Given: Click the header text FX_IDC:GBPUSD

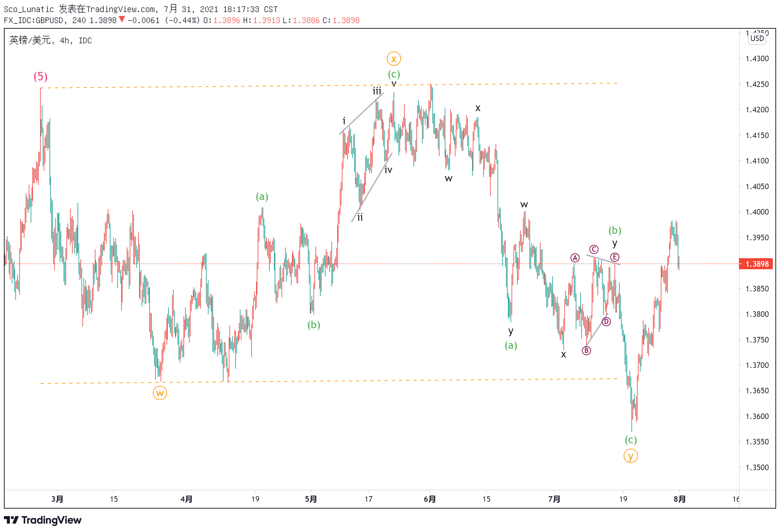Looking at the screenshot, I should pyautogui.click(x=34, y=21).
